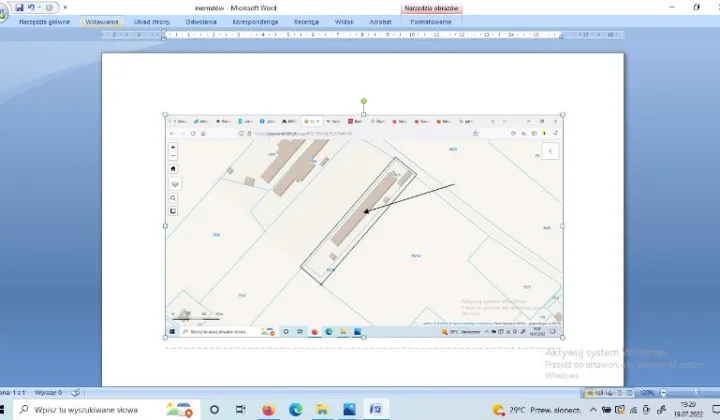Click the weather widget showing 29°C

tap(536, 409)
